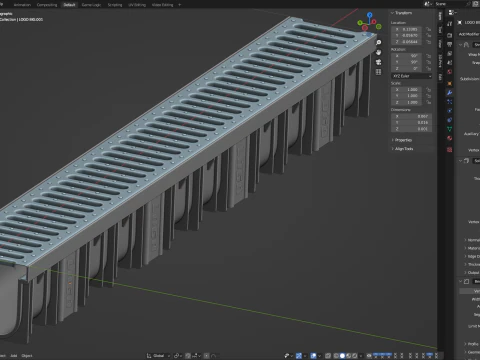Lock the Location Y value
The image size is (480, 360).
coord(429,35)
